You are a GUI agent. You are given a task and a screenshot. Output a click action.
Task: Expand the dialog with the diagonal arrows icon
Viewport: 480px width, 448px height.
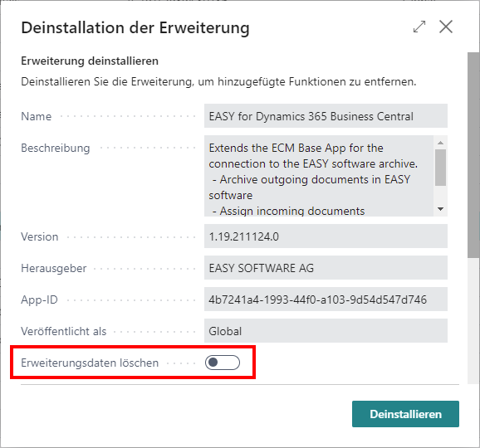[419, 27]
